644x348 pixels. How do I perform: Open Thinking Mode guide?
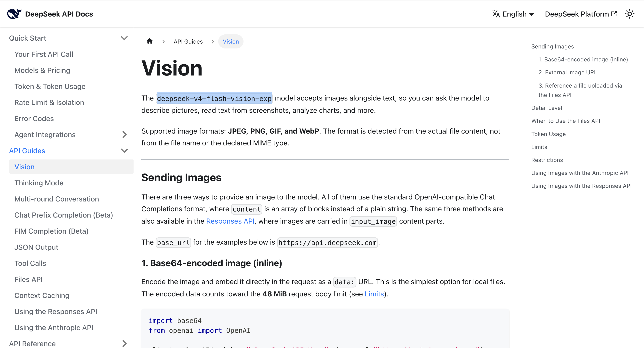point(39,183)
